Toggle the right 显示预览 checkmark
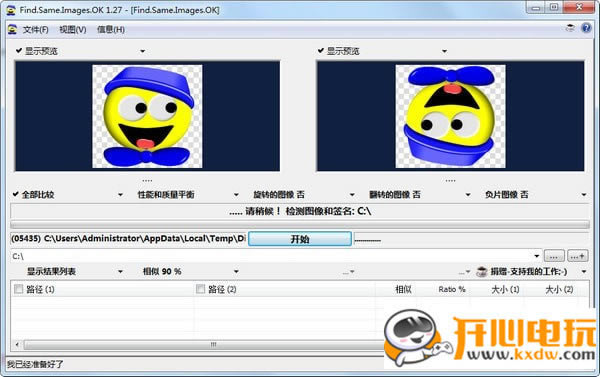This screenshot has height=377, width=600. coord(320,51)
